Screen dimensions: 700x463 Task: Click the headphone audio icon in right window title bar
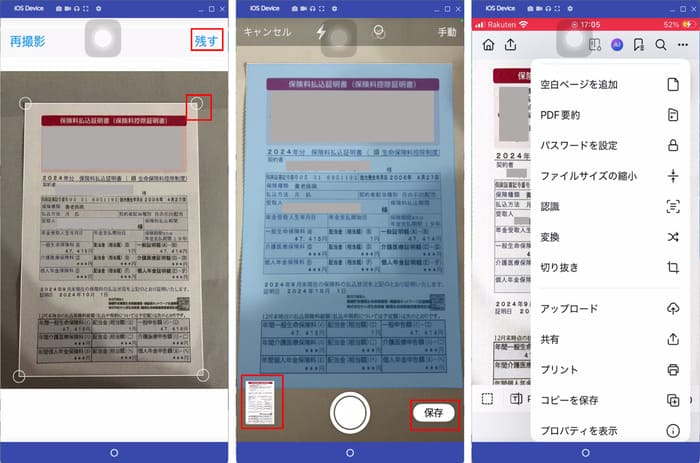coord(548,8)
